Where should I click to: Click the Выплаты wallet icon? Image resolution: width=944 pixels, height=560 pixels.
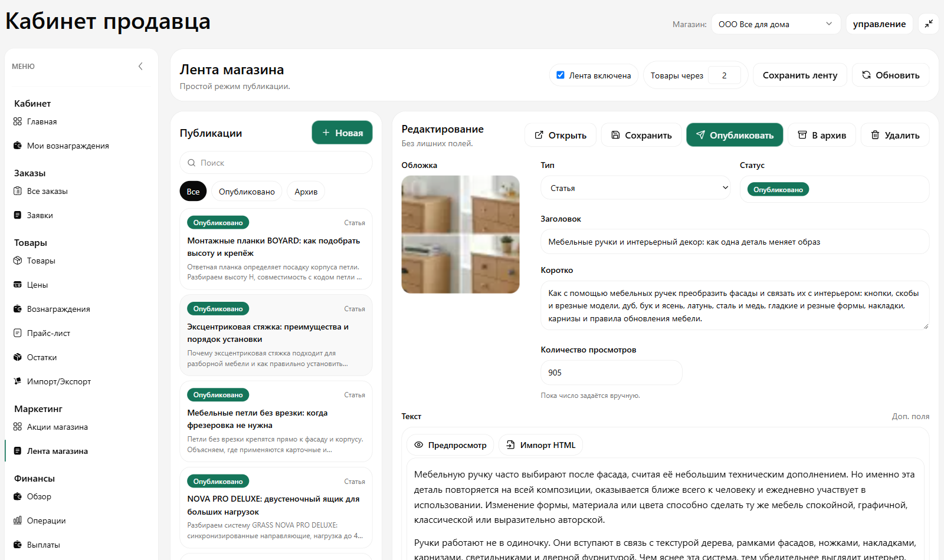[18, 545]
